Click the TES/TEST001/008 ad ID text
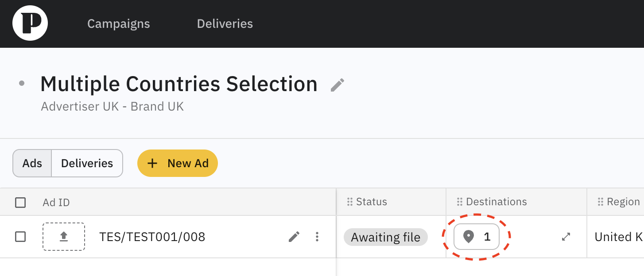The image size is (644, 276). [152, 238]
